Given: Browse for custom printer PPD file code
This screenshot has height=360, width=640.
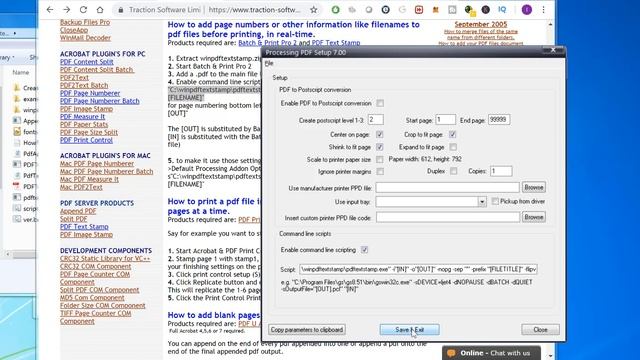Looking at the screenshot, I should (x=533, y=217).
